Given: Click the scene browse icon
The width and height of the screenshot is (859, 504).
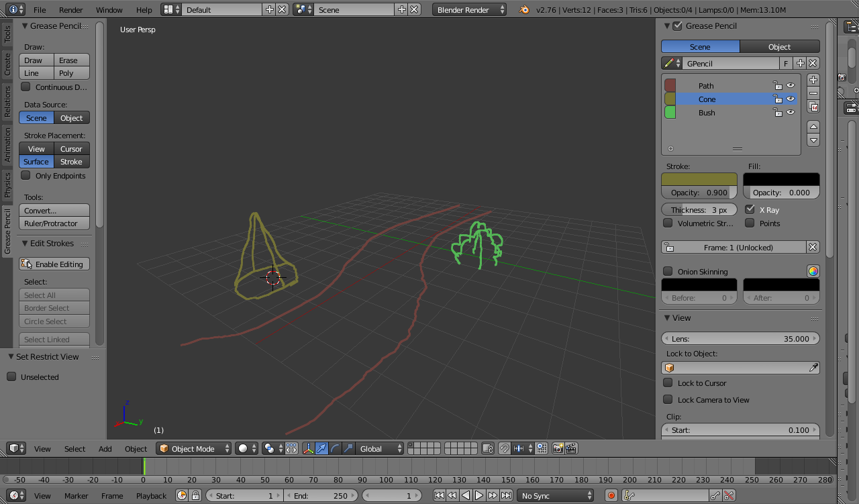Looking at the screenshot, I should 303,10.
